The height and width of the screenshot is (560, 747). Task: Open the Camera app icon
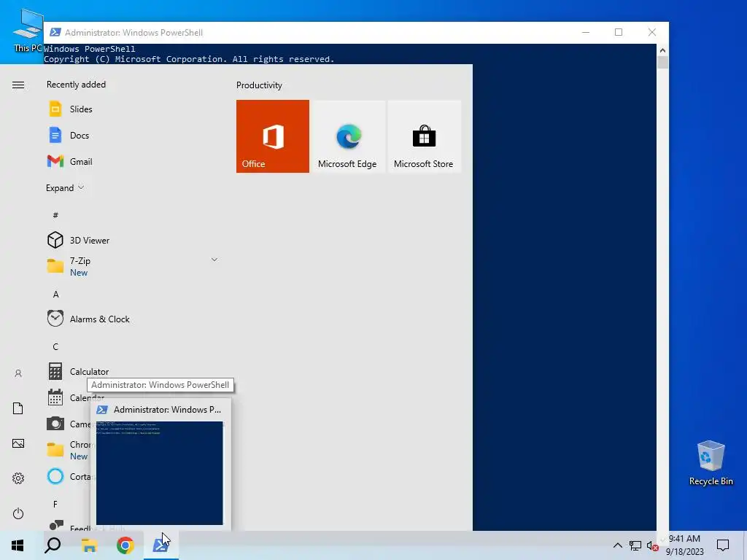tap(55, 424)
